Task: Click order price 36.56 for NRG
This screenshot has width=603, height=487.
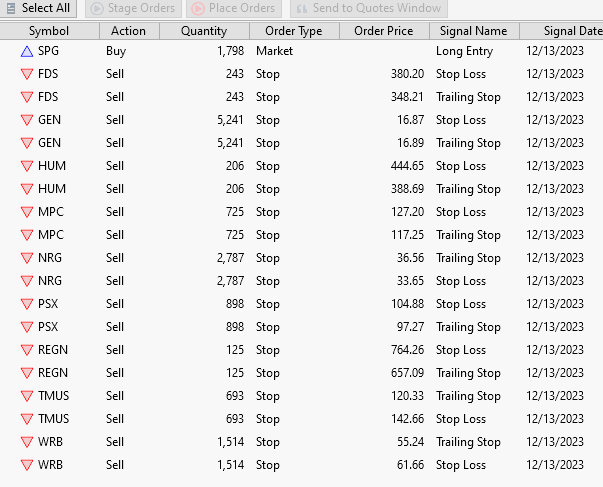Action: [410, 258]
